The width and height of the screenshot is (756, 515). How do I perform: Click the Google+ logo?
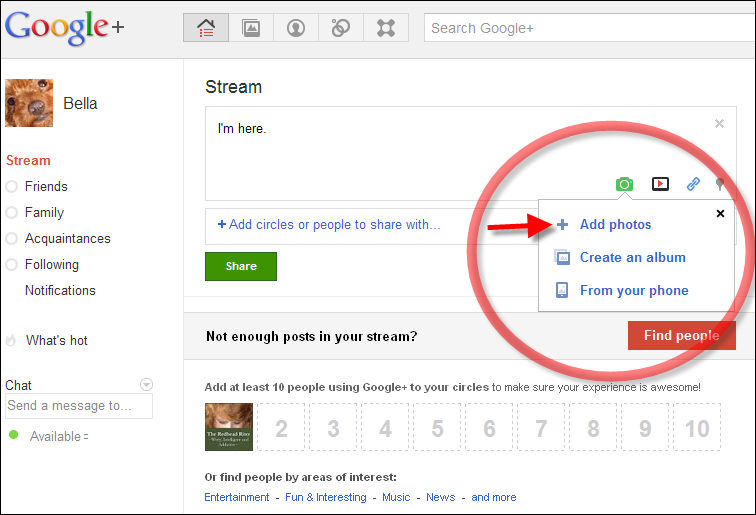click(65, 27)
